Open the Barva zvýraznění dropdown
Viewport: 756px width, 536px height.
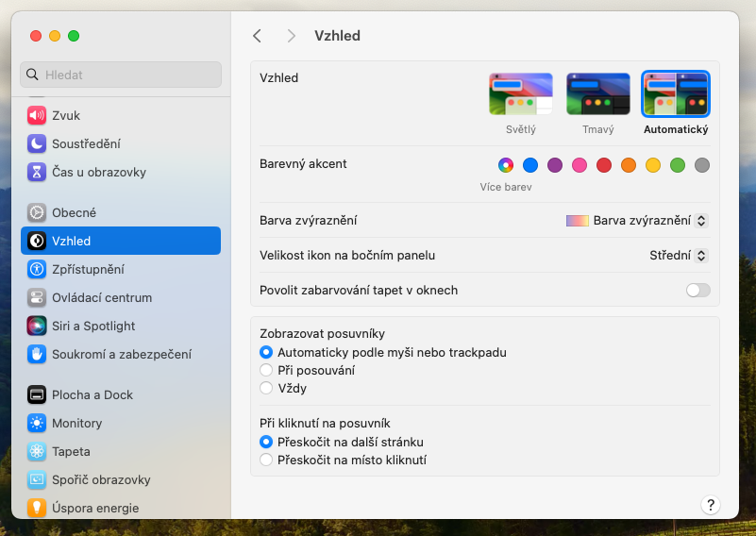coord(637,220)
